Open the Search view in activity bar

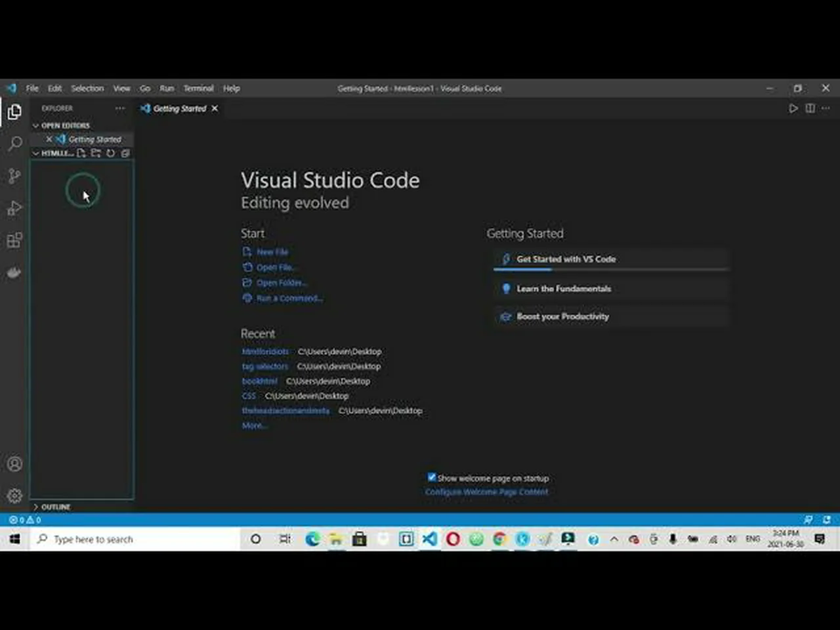[x=14, y=144]
